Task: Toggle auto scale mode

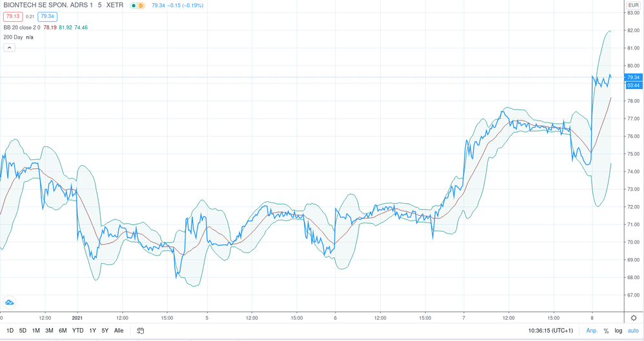Action: (632, 331)
